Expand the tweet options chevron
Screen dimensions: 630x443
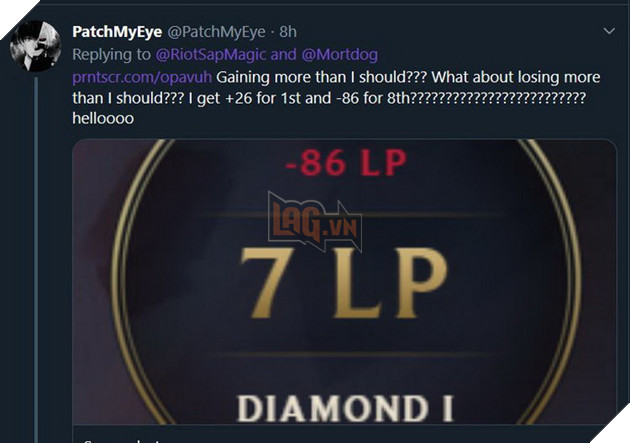(609, 31)
